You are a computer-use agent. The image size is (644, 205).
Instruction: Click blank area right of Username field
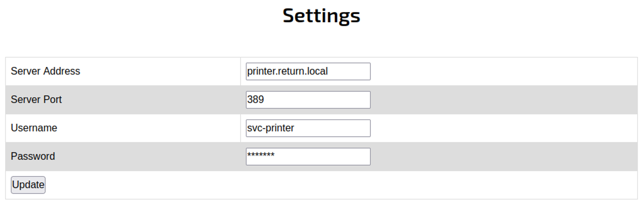pos(502,128)
